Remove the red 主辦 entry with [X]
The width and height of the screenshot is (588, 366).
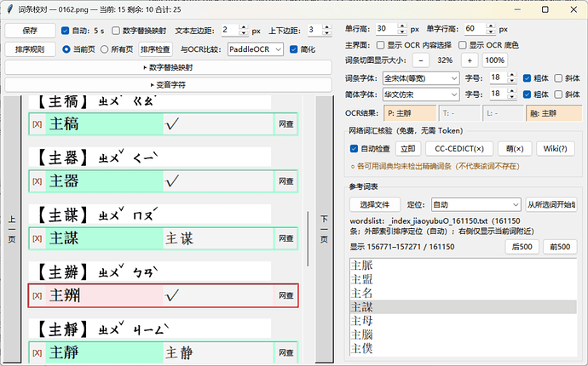point(37,296)
